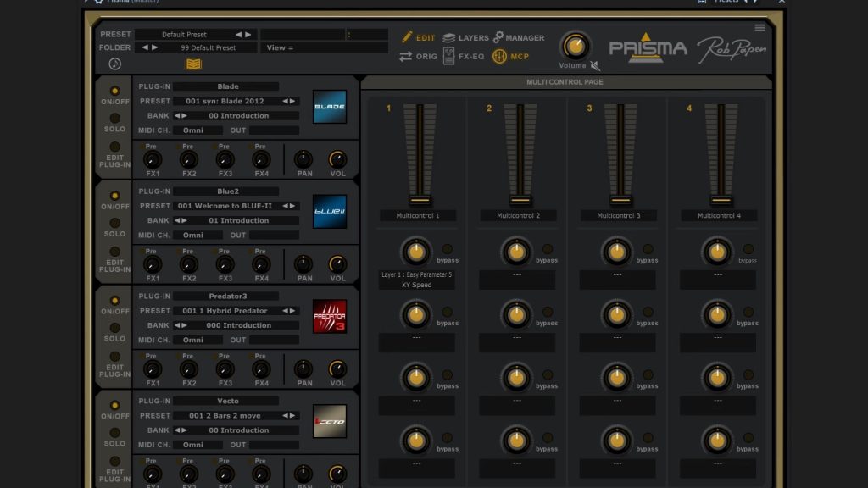868x488 pixels.
Task: Open the orange book icon under Folder
Action: click(x=193, y=64)
